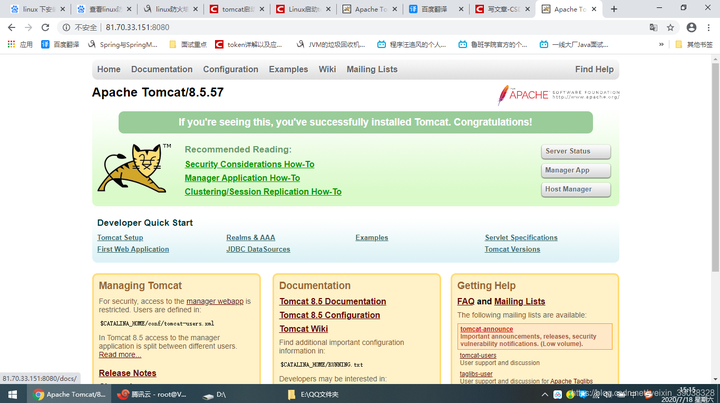Image resolution: width=720 pixels, height=403 pixels.
Task: Open the Chrome three-dot menu
Action: pyautogui.click(x=709, y=28)
